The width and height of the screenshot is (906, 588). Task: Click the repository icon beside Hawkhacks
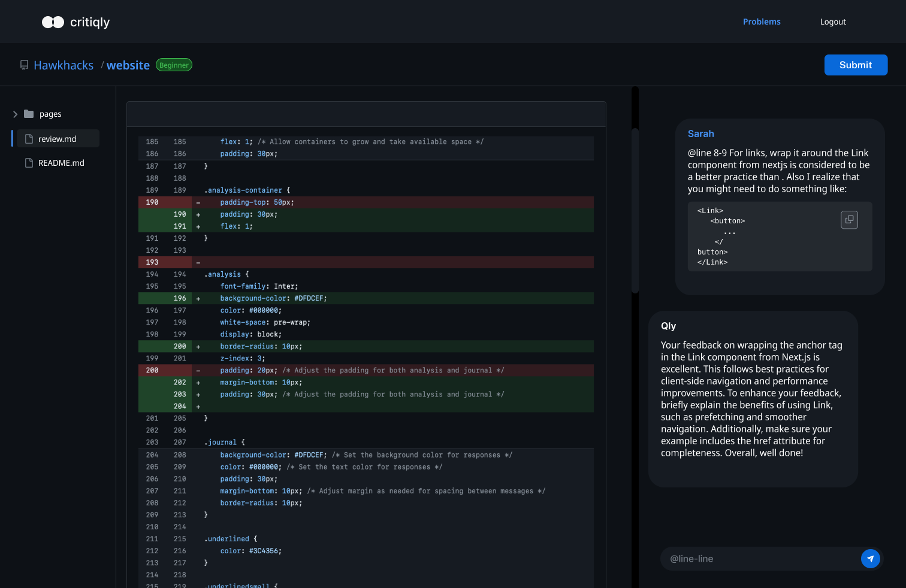(x=24, y=65)
